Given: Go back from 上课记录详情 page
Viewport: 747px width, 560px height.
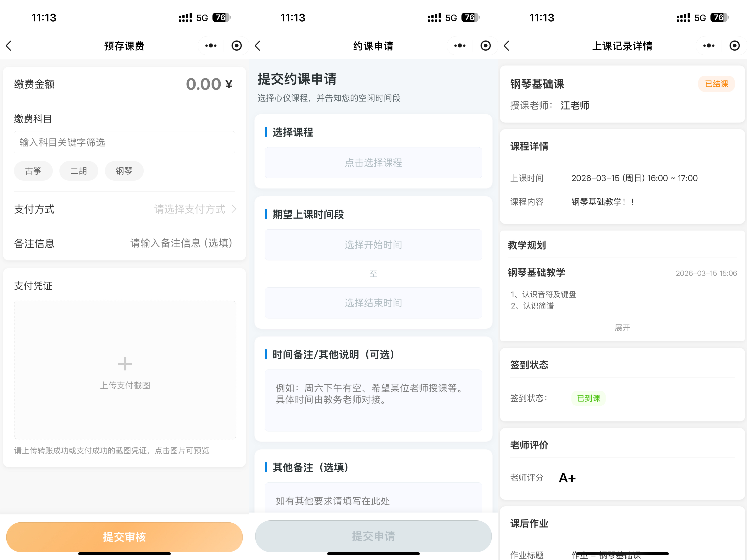Looking at the screenshot, I should 506,46.
